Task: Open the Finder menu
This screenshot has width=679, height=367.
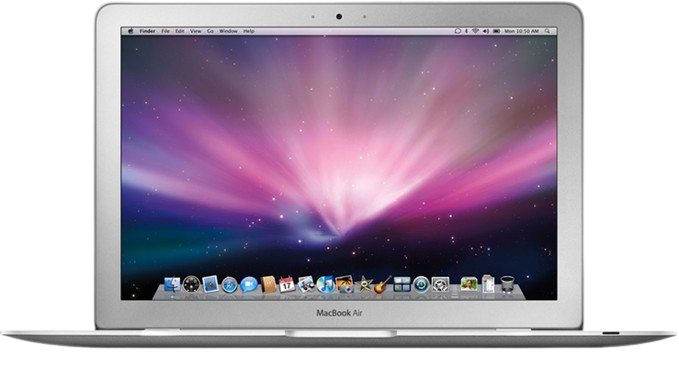Action: click(147, 31)
